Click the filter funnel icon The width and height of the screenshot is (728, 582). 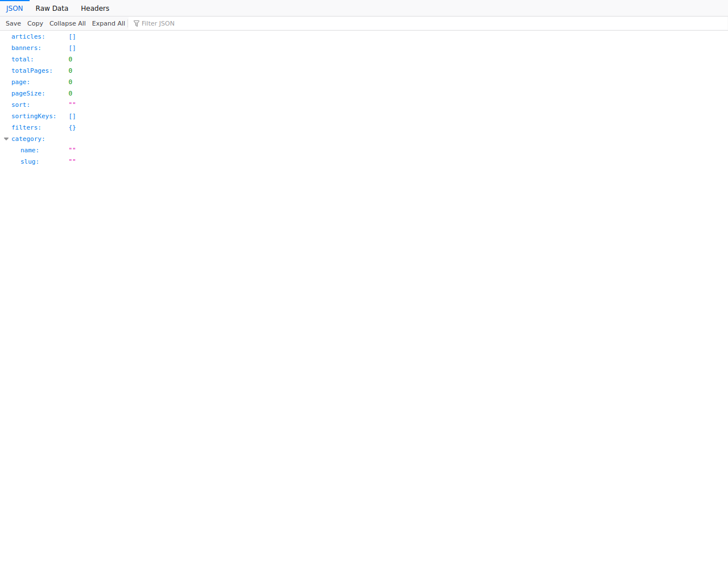tap(136, 23)
